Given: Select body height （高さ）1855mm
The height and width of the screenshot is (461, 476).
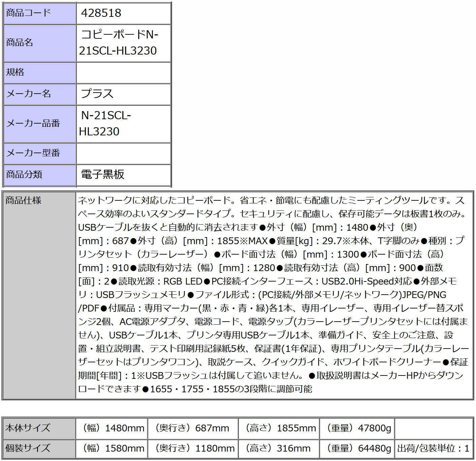Looking at the screenshot, I should tap(279, 429).
